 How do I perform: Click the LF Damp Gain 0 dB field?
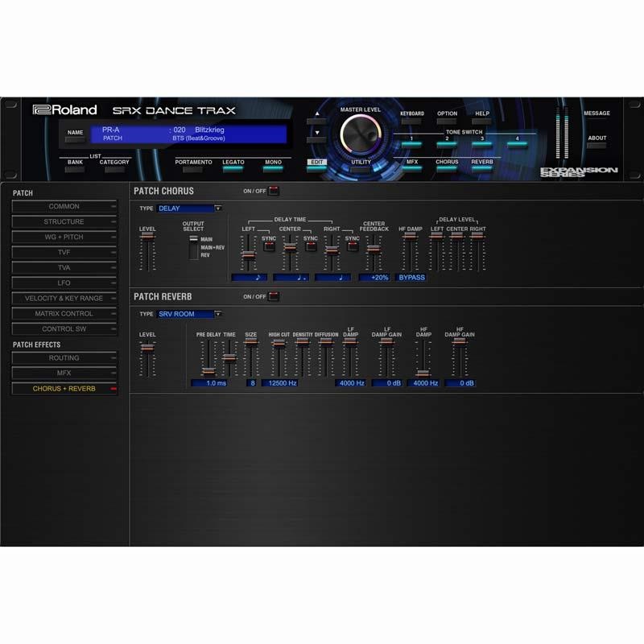point(387,383)
